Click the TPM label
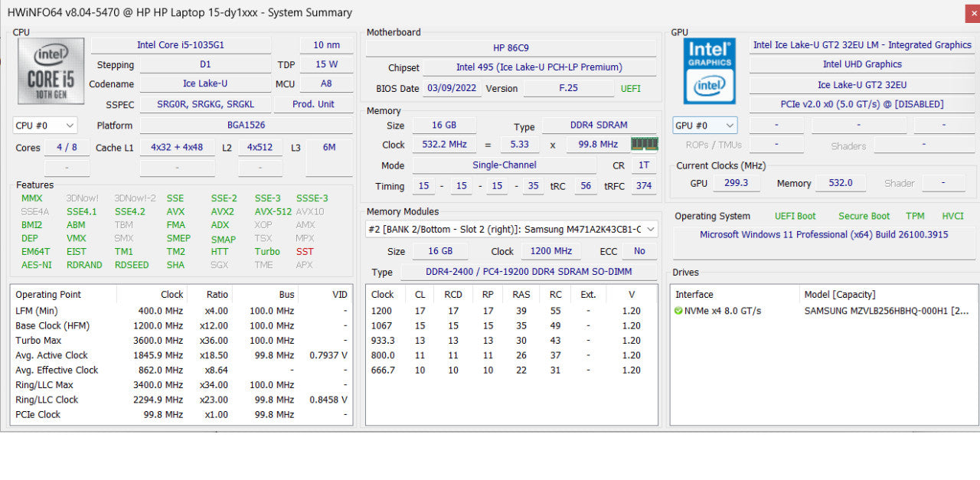 [915, 216]
